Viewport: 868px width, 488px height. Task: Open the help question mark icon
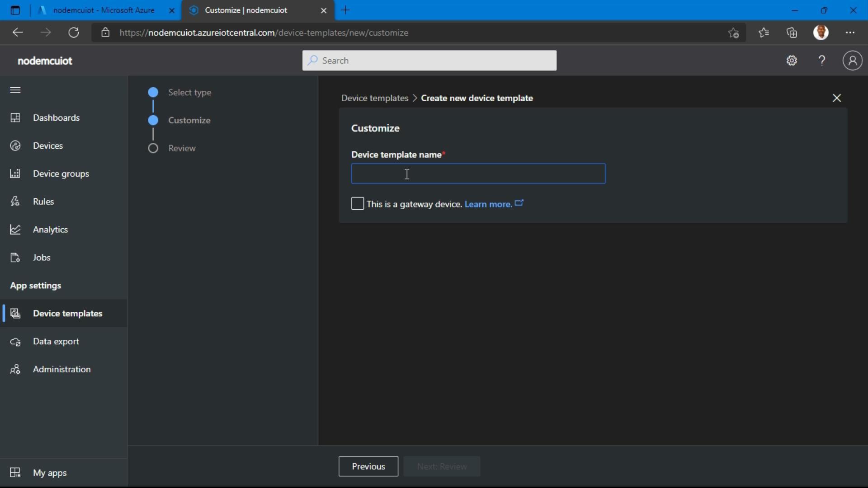(x=822, y=61)
